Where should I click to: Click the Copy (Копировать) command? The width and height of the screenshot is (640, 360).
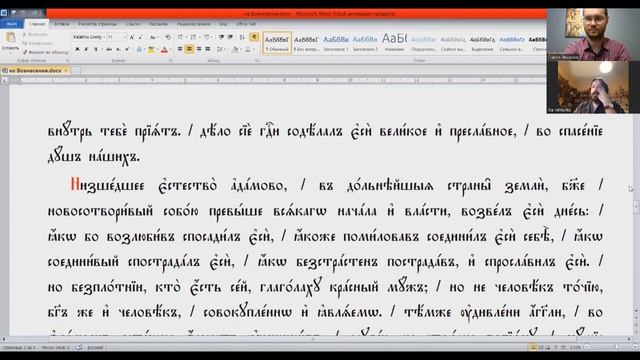[x=38, y=43]
